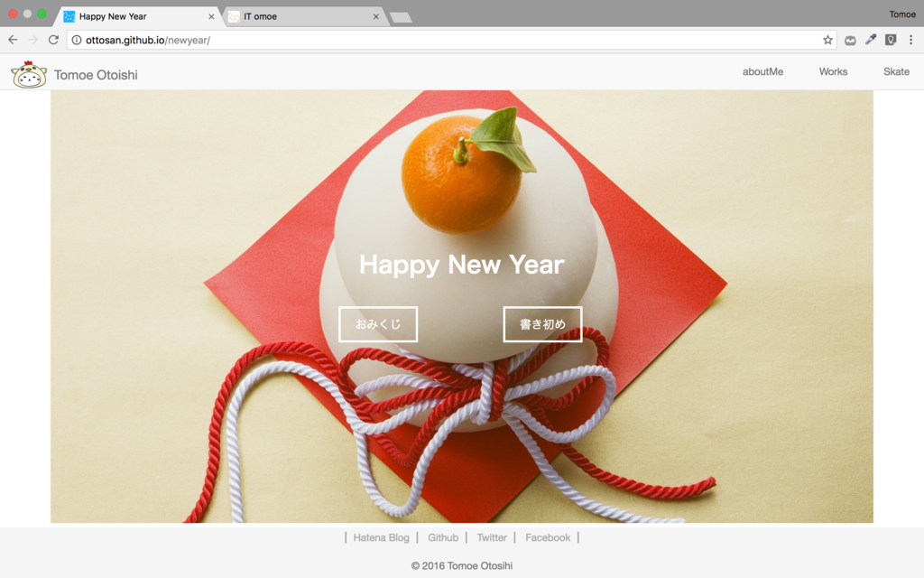Image resolution: width=924 pixels, height=578 pixels.
Task: Click the 書き初め button
Action: click(542, 324)
